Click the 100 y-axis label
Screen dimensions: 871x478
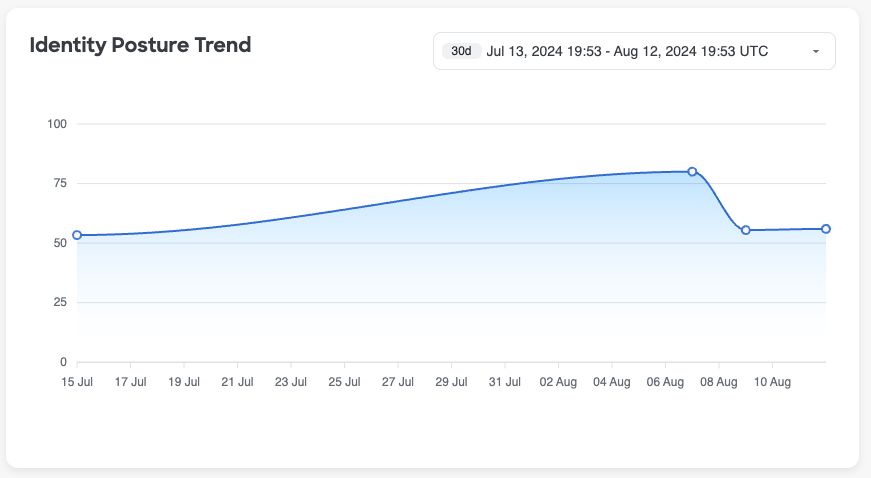(56, 124)
